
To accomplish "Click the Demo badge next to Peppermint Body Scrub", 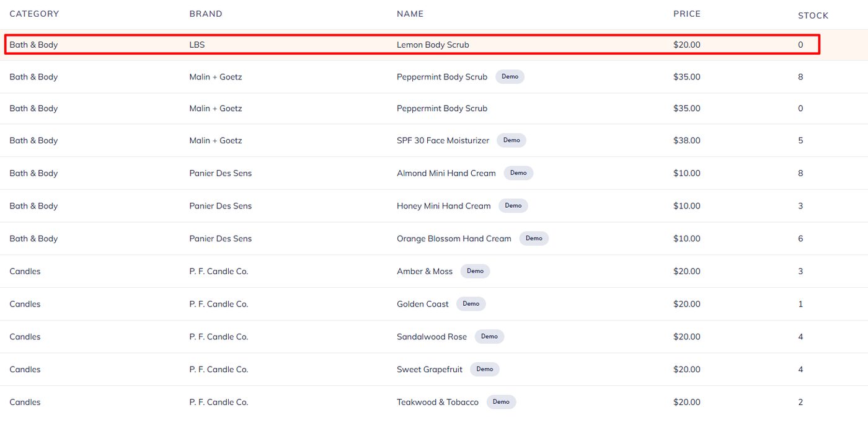I will 510,77.
